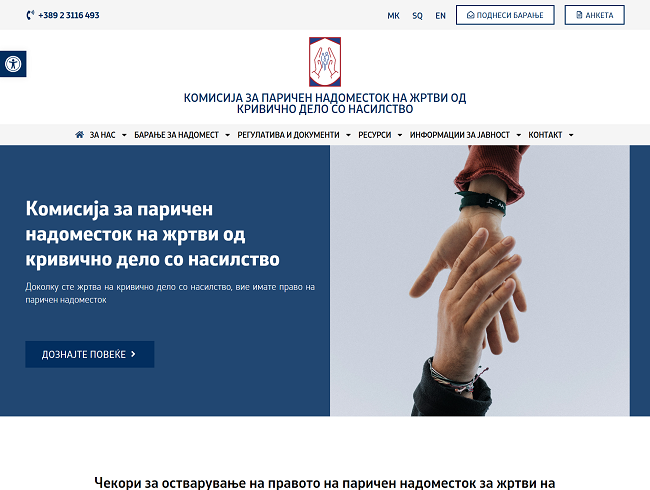
Task: Click the home icon in navigation bar
Action: click(x=80, y=134)
